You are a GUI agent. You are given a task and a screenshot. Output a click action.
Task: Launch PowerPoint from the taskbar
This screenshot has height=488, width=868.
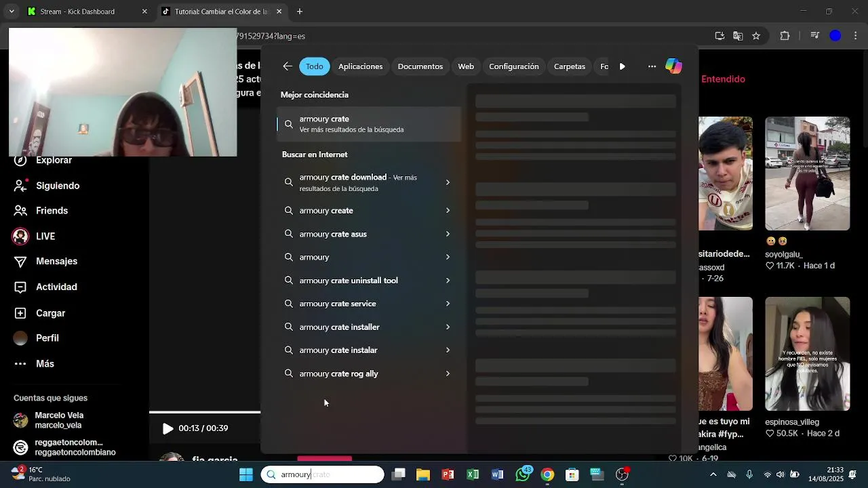pyautogui.click(x=448, y=474)
